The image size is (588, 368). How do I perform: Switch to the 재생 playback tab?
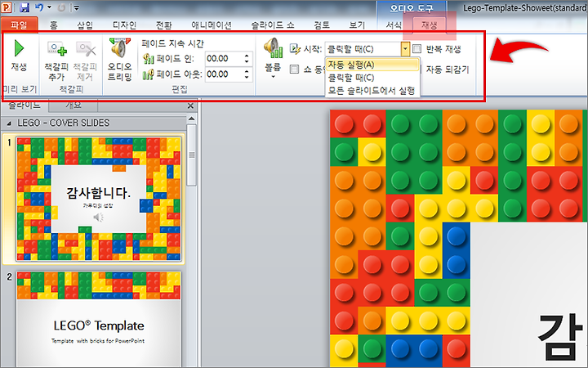pos(430,25)
